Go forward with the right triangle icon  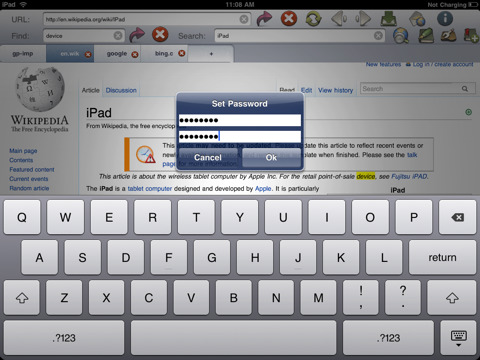click(363, 19)
